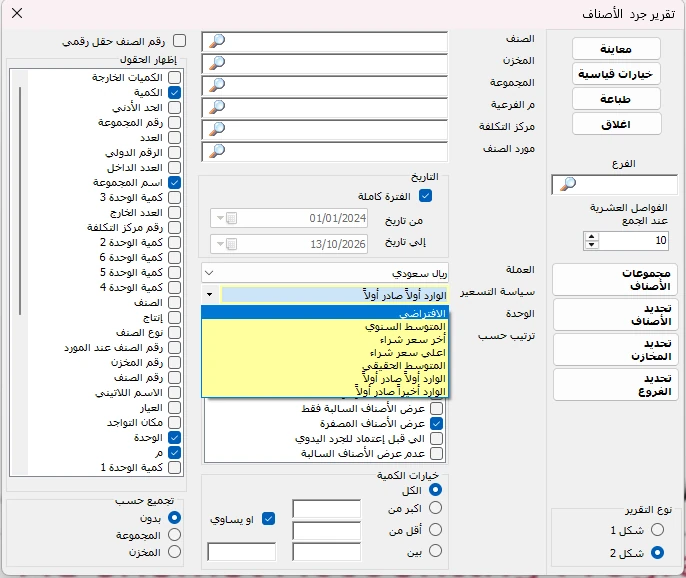Select الوارد أخيراً صادر أولاً option
The image size is (686, 578).
325,391
